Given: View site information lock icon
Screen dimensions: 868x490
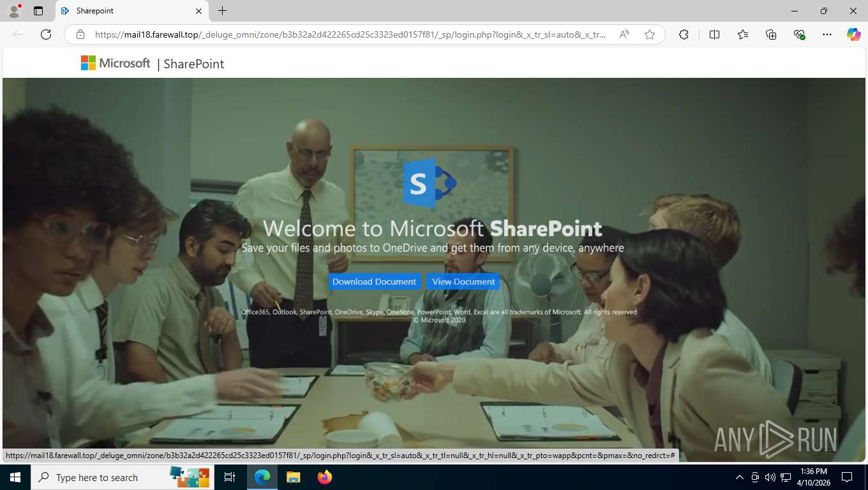Looking at the screenshot, I should pos(80,34).
